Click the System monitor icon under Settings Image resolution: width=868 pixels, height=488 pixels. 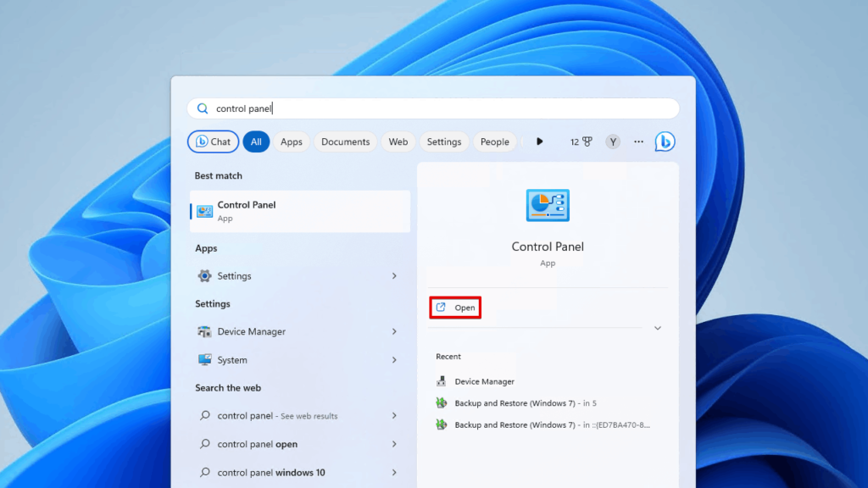pos(203,359)
